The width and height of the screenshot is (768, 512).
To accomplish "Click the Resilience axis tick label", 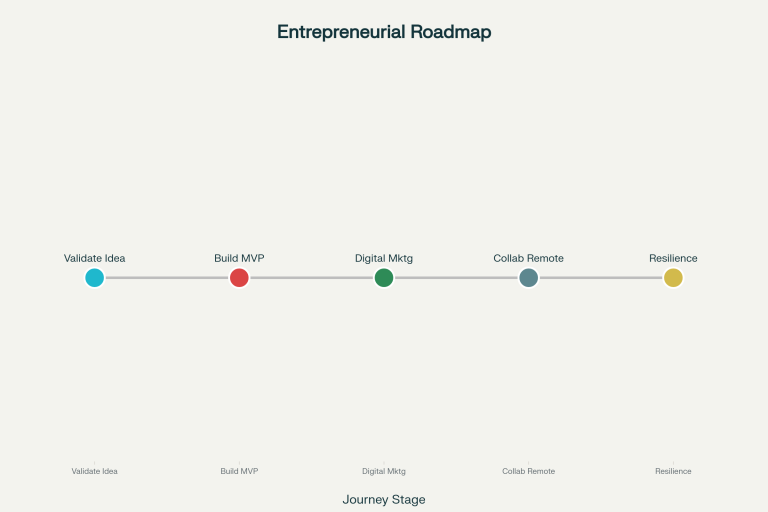I will (x=673, y=471).
